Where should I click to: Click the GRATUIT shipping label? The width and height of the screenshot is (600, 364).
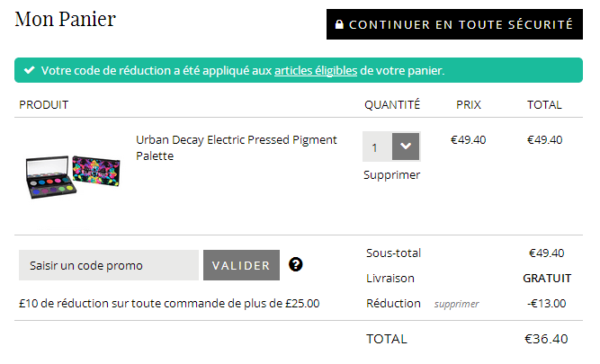pos(547,278)
